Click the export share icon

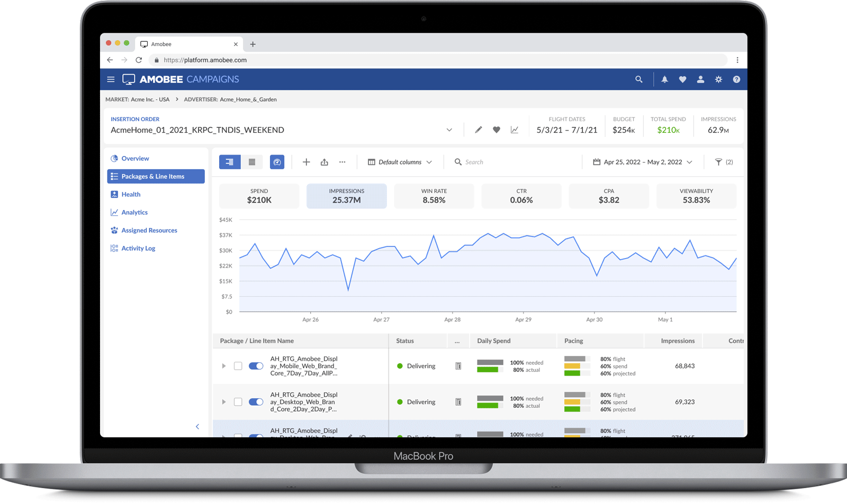(325, 162)
